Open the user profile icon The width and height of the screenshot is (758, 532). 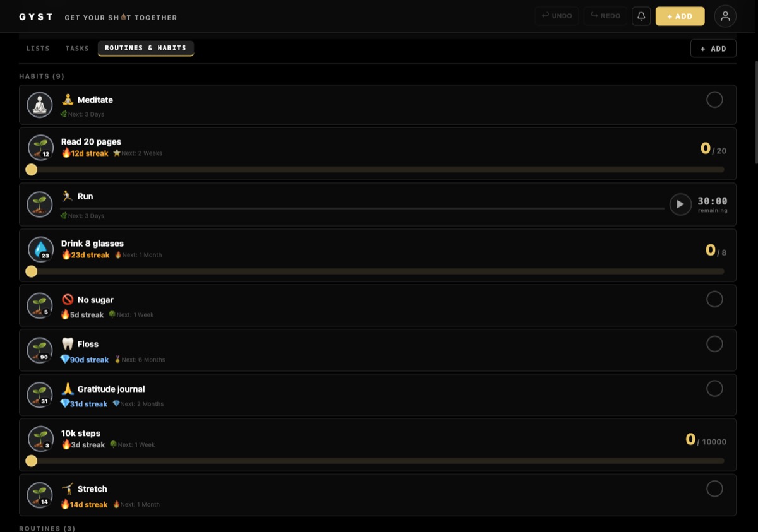tap(725, 16)
